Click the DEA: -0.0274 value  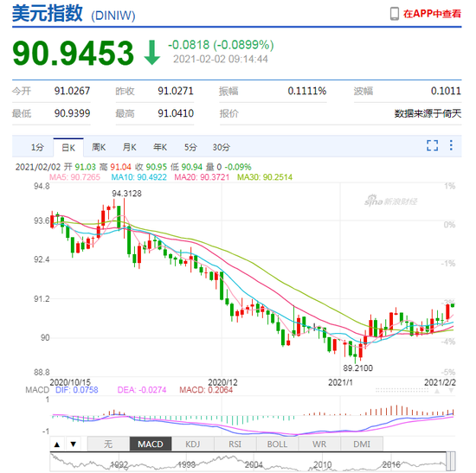pos(142,390)
